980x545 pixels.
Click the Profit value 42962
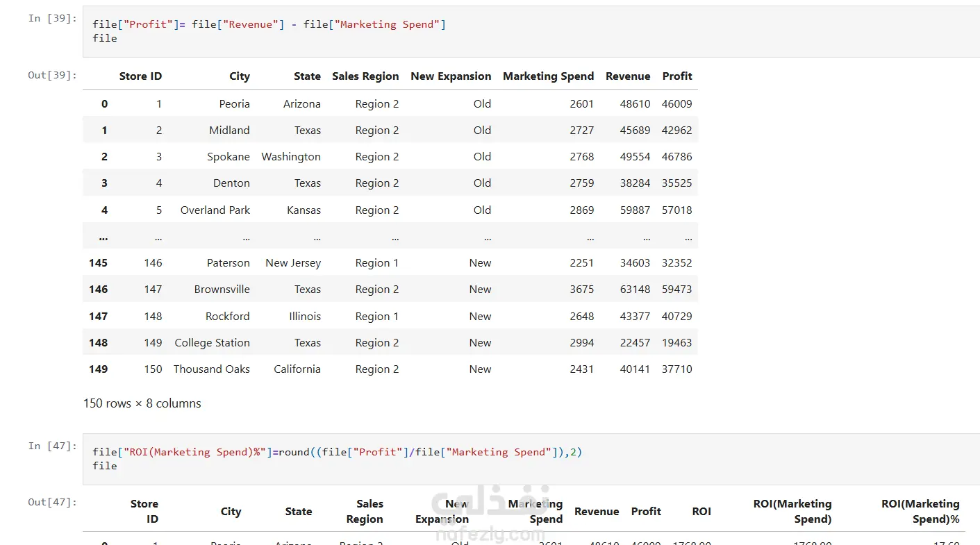pos(677,131)
